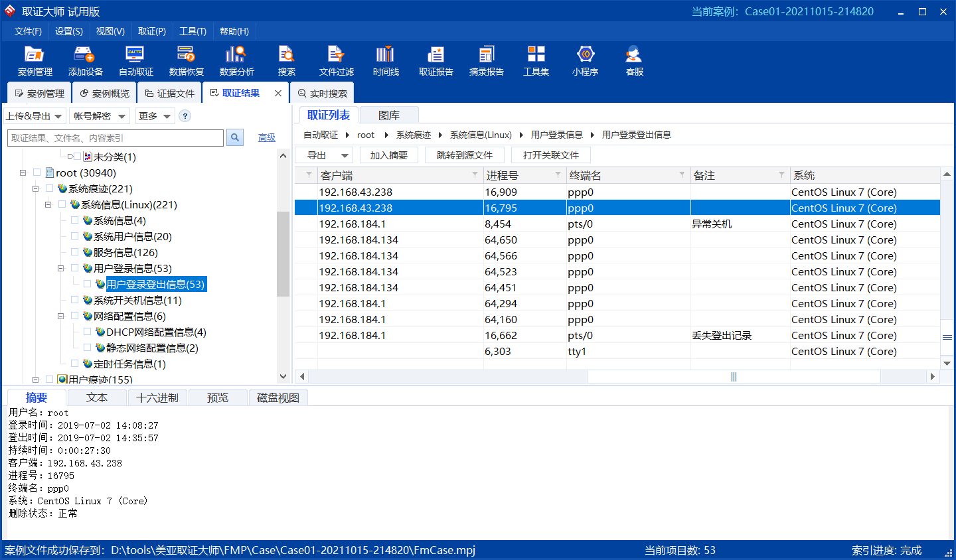Screen dimensions: 956x560
Task: Select the row with terminal tty1
Action: coord(617,351)
